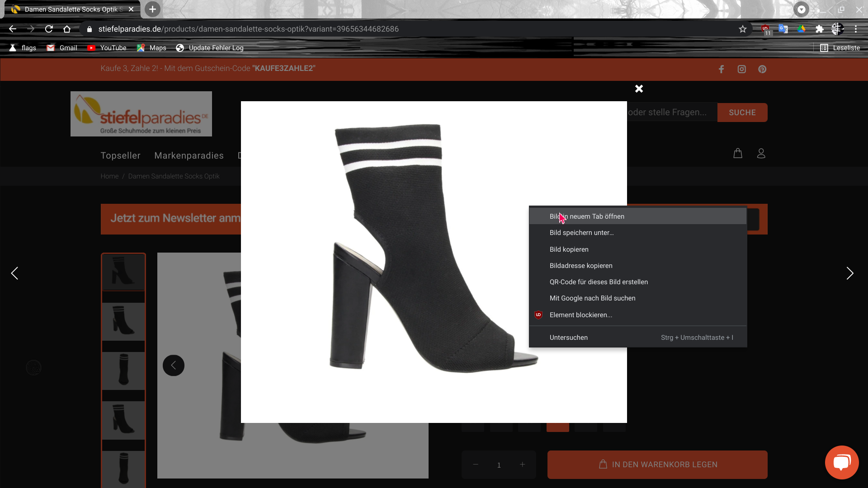Select 'Bildadresse kopieren' from context menu
The width and height of the screenshot is (868, 488).
coord(581,266)
